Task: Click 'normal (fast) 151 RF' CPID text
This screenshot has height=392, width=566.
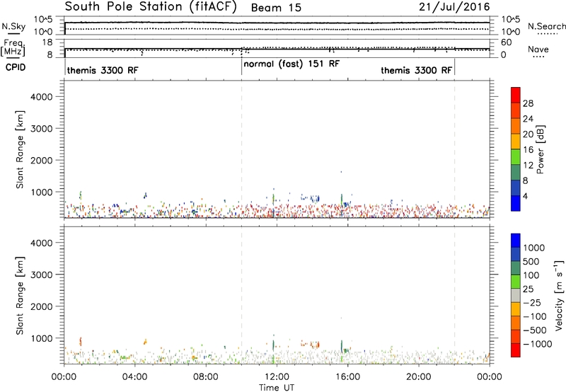Action: [x=291, y=64]
